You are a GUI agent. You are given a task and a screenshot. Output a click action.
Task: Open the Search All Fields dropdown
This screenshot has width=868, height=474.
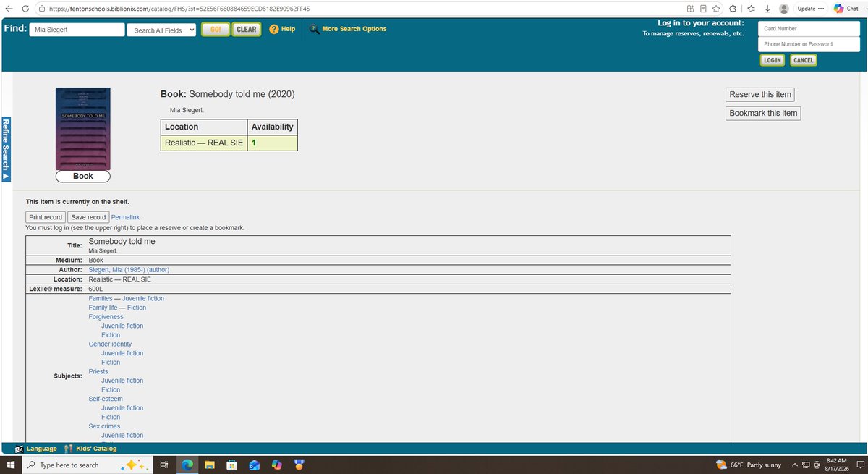pyautogui.click(x=162, y=30)
